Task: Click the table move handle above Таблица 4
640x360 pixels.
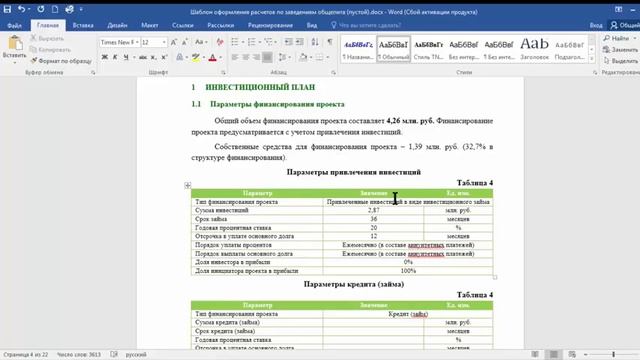Action: 187,185
